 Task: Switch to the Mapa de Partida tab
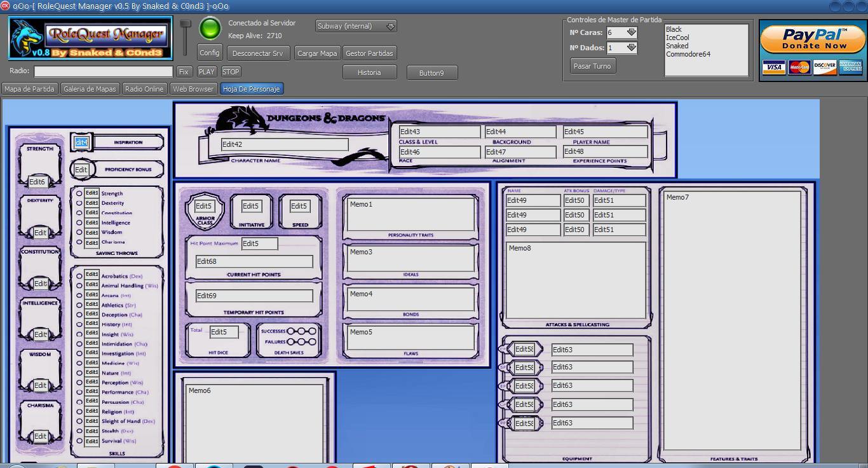(x=29, y=89)
